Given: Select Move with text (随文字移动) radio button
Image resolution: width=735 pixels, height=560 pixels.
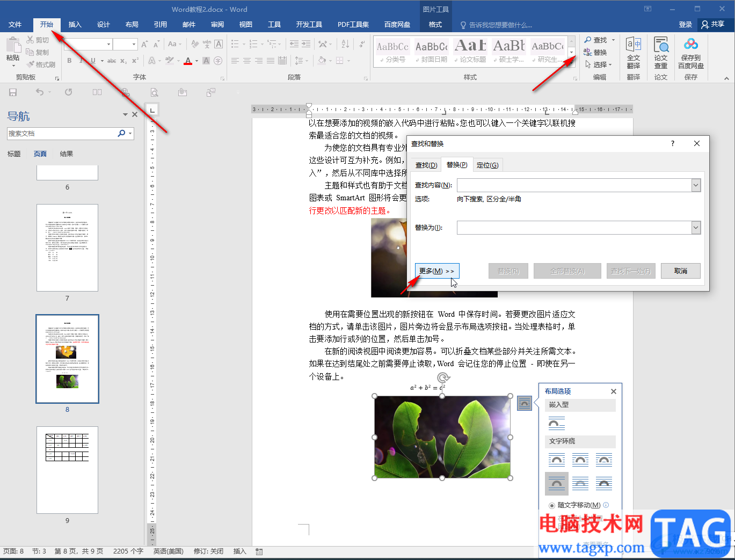Looking at the screenshot, I should [x=551, y=505].
